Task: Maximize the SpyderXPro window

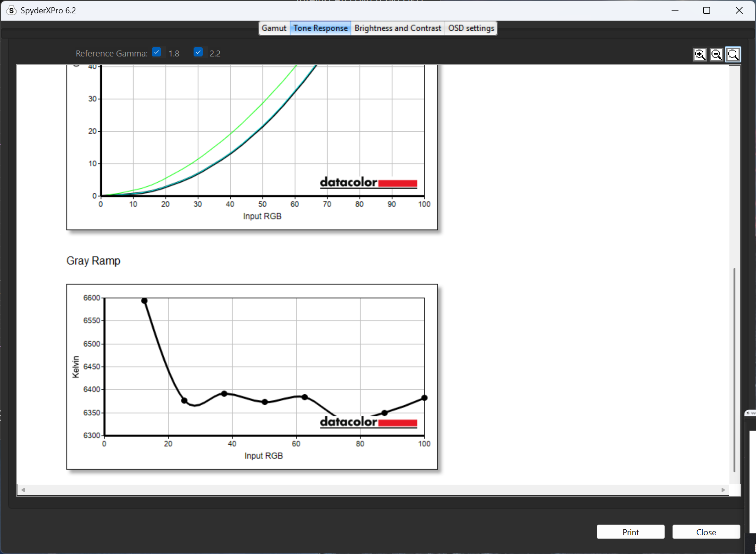Action: 707,10
